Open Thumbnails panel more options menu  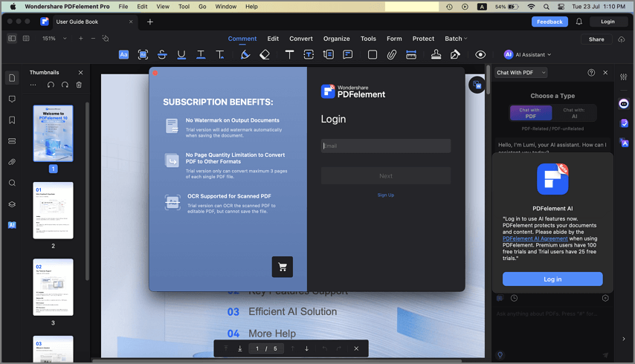coord(33,85)
